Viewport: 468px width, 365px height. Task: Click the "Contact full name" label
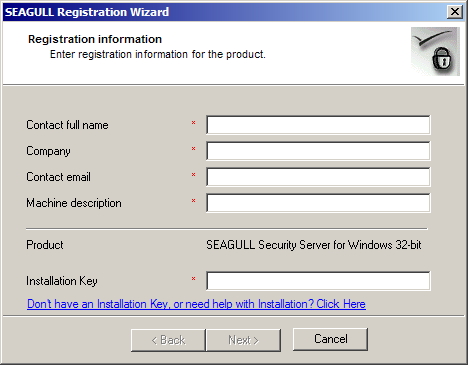pos(67,125)
